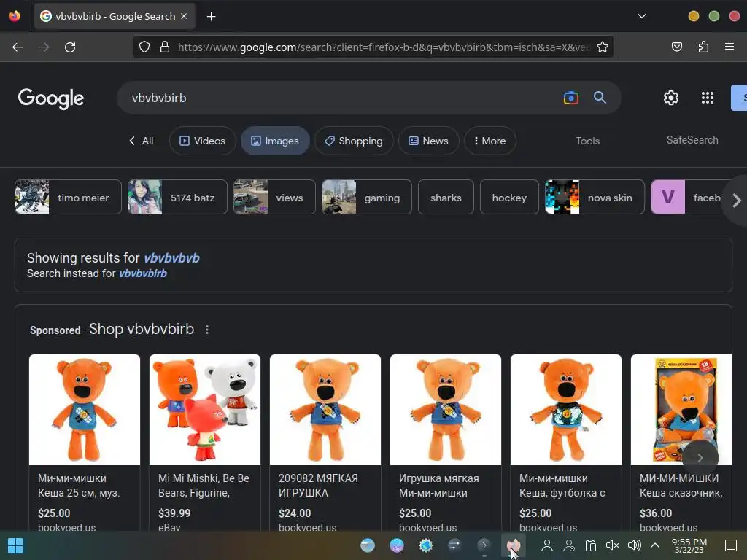The image size is (747, 560).
Task: Show the desktop with the square button
Action: tap(731, 545)
